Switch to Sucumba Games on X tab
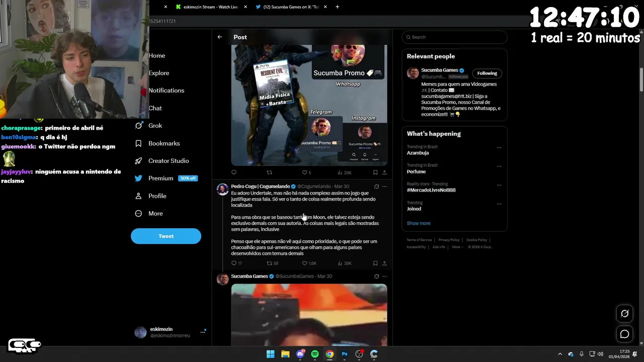Screen dimensions: 644x362 [292, 7]
